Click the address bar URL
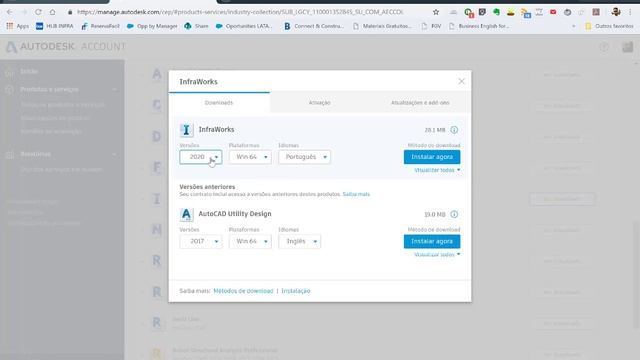This screenshot has width=640, height=360. 240,12
